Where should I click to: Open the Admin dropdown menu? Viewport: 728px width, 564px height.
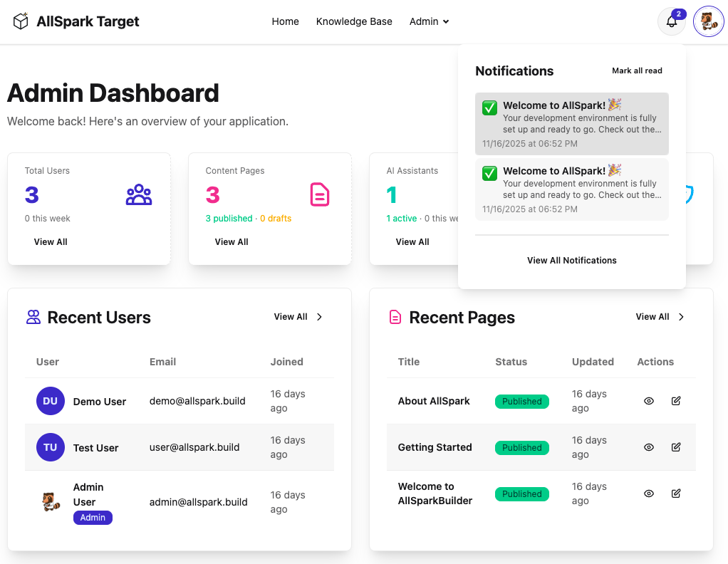click(429, 21)
